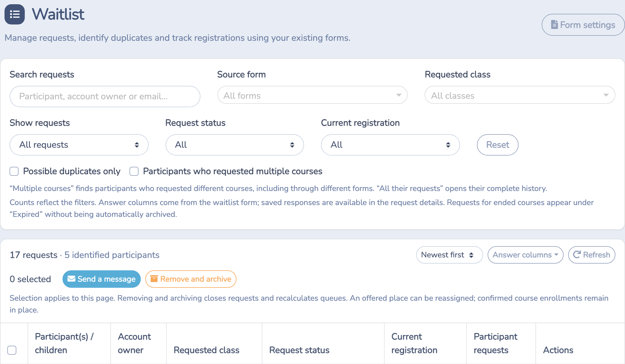The width and height of the screenshot is (625, 364).
Task: Refresh the request list
Action: 592,255
